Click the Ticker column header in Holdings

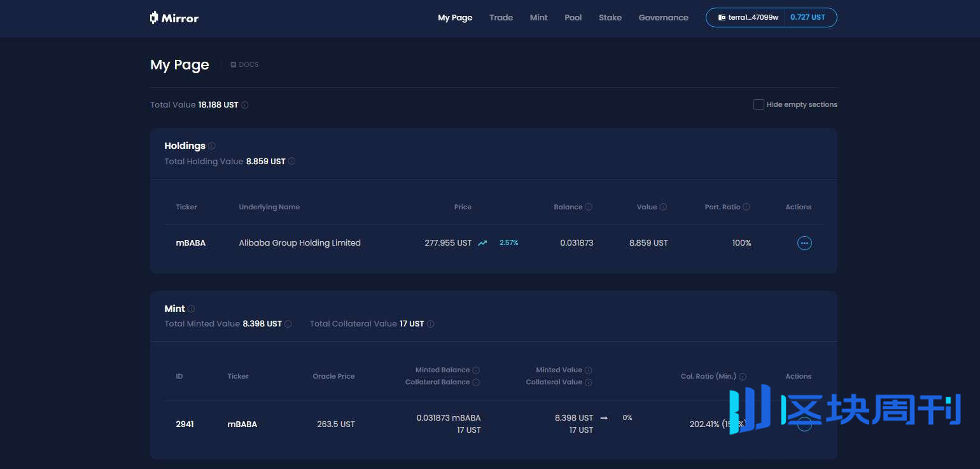click(x=186, y=207)
